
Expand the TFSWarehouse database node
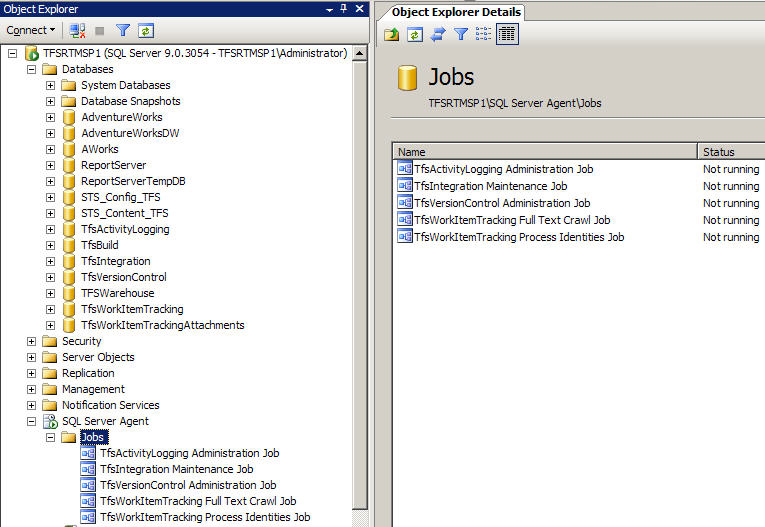(50, 293)
